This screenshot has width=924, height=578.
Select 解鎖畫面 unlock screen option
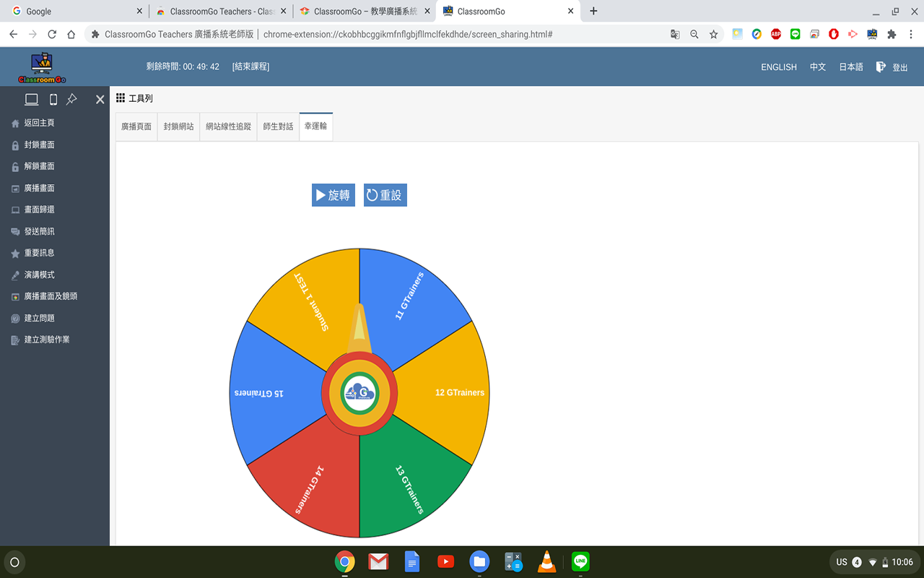pos(39,166)
